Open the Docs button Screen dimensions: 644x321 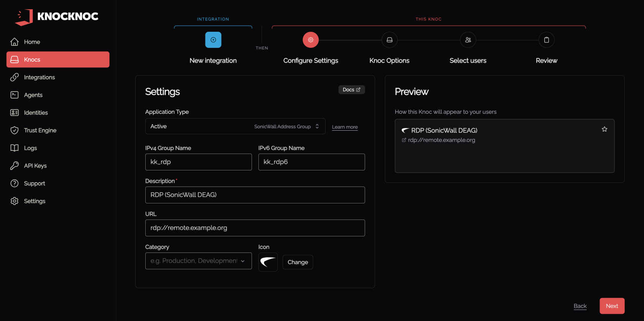352,90
